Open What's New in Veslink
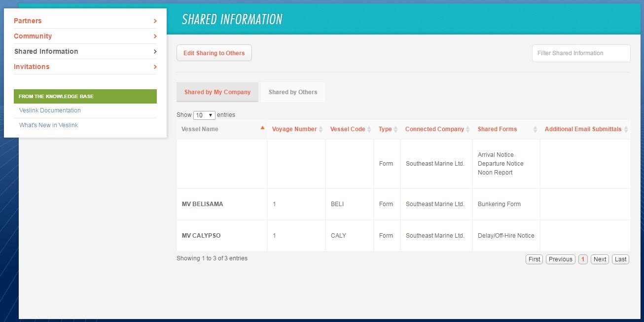644x322 pixels. tap(47, 125)
